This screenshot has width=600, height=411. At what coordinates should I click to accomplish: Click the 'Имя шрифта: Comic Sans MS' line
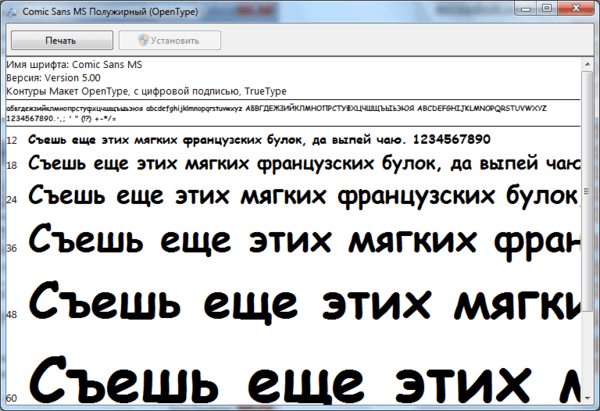[74, 65]
